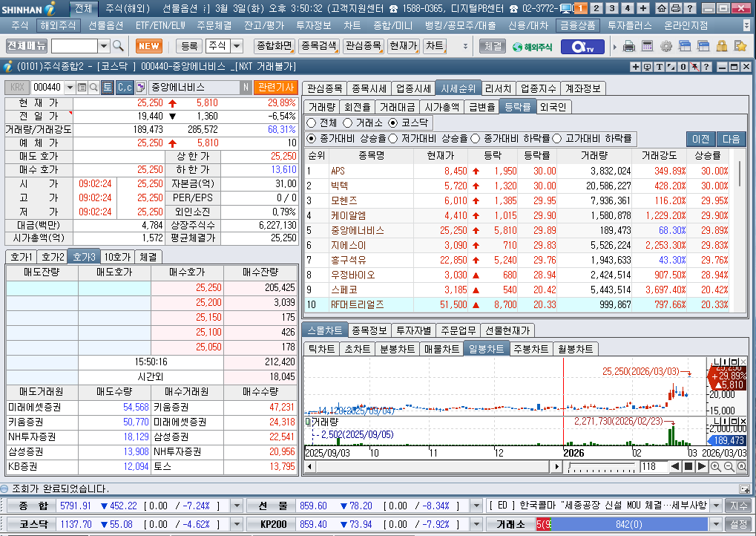Click the 다음 next page button
Viewport: 756px width, 536px height.
coord(731,139)
